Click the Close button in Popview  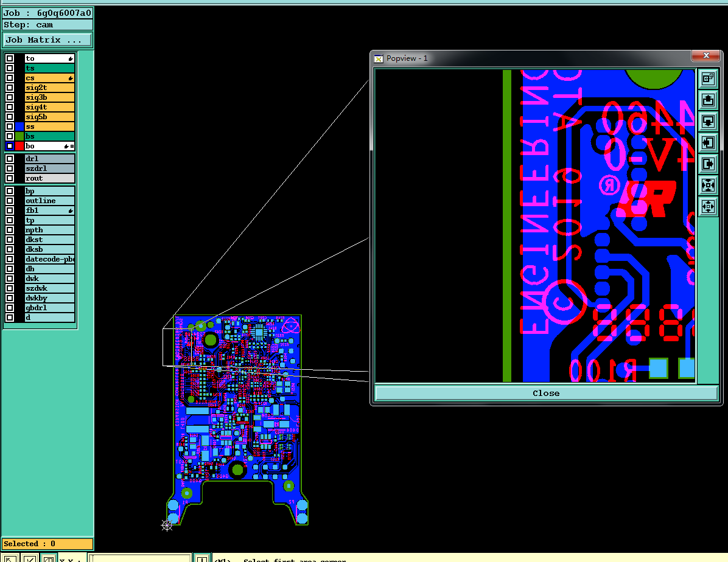tap(546, 393)
